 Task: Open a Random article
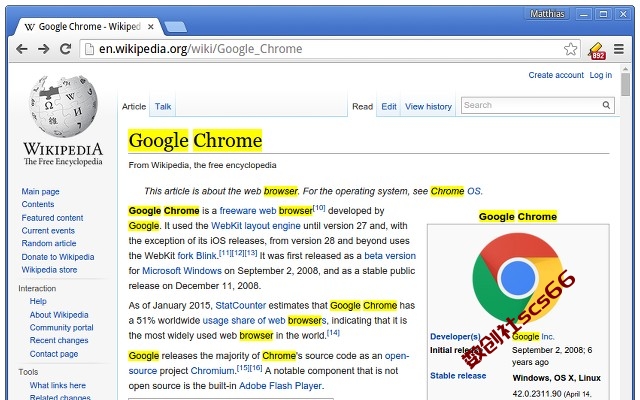tap(49, 243)
